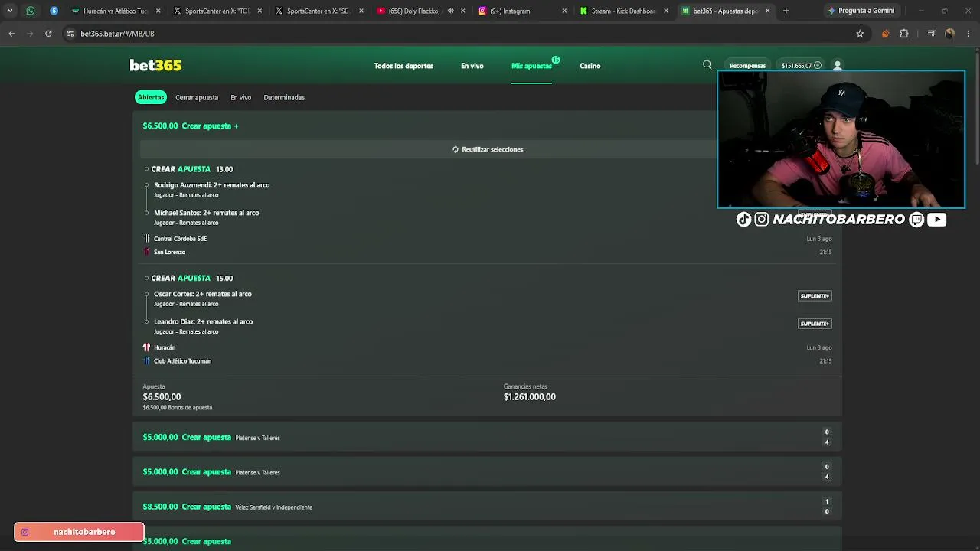
Task: Click the Huracán jersey icon
Action: [146, 347]
